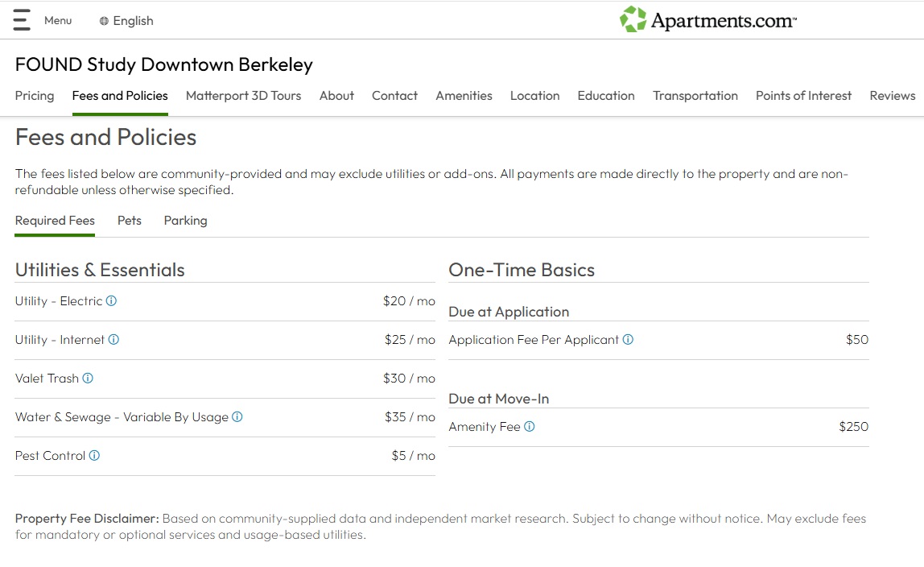This screenshot has height=567, width=924.
Task: Navigate to the Reviews section
Action: [892, 96]
